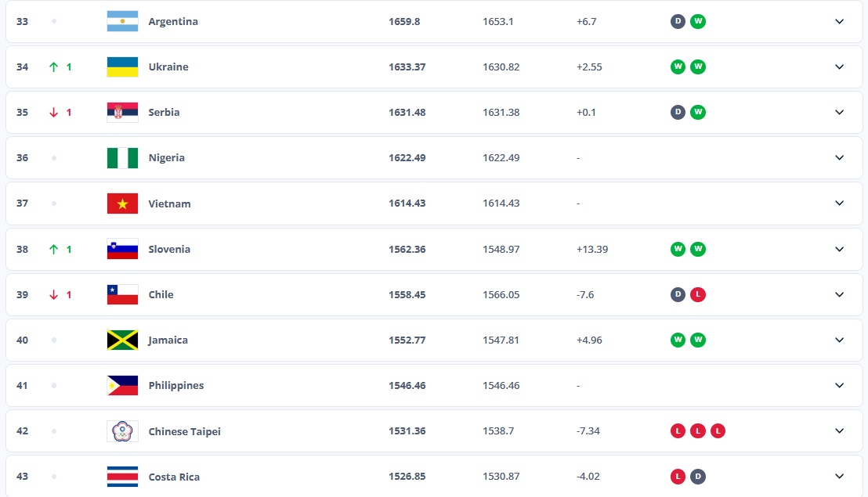Click Serbia's red down rank arrow
Viewport: 868px width, 497px height.
[54, 112]
